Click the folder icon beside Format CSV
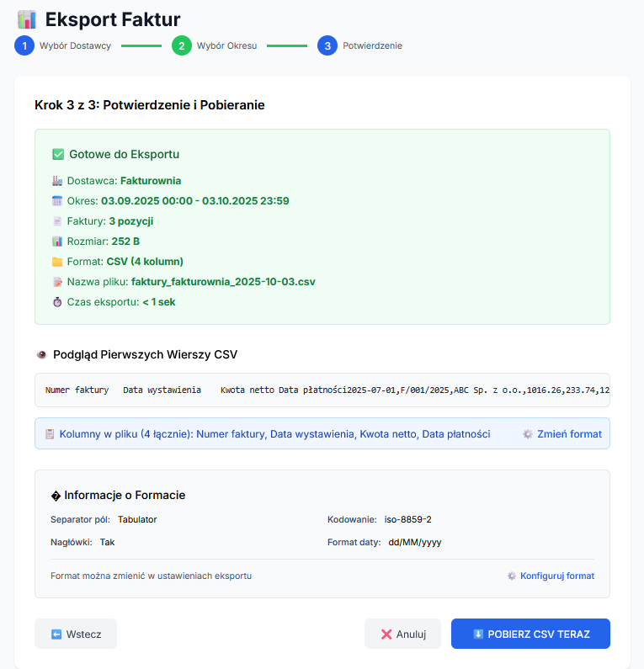This screenshot has width=644, height=669. (x=57, y=262)
